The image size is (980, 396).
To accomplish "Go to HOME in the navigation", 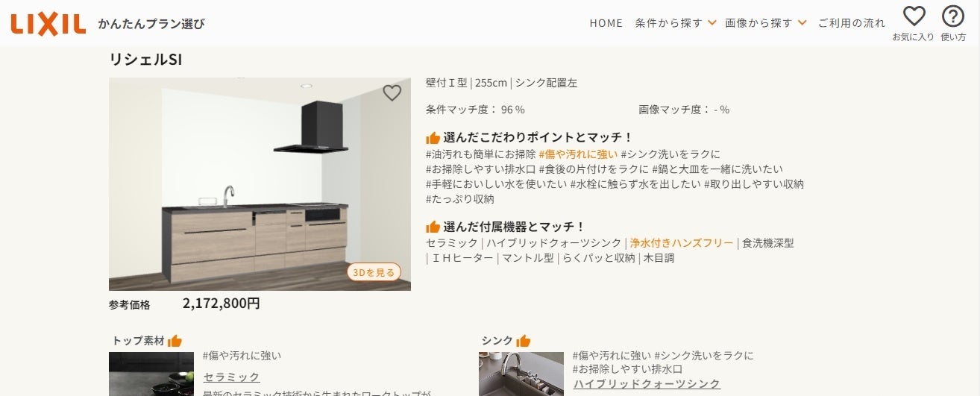I will coord(606,23).
